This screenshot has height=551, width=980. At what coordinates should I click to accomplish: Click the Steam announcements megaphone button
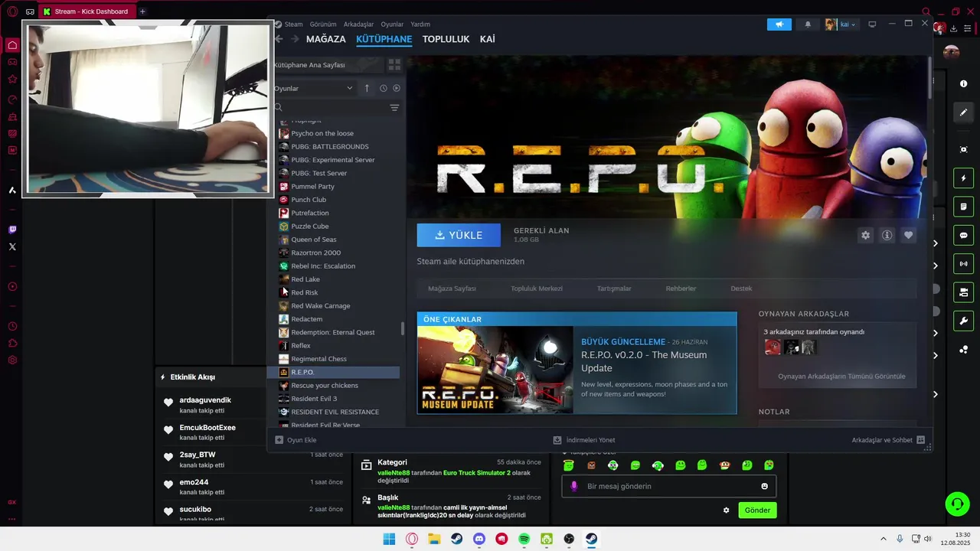tap(779, 24)
